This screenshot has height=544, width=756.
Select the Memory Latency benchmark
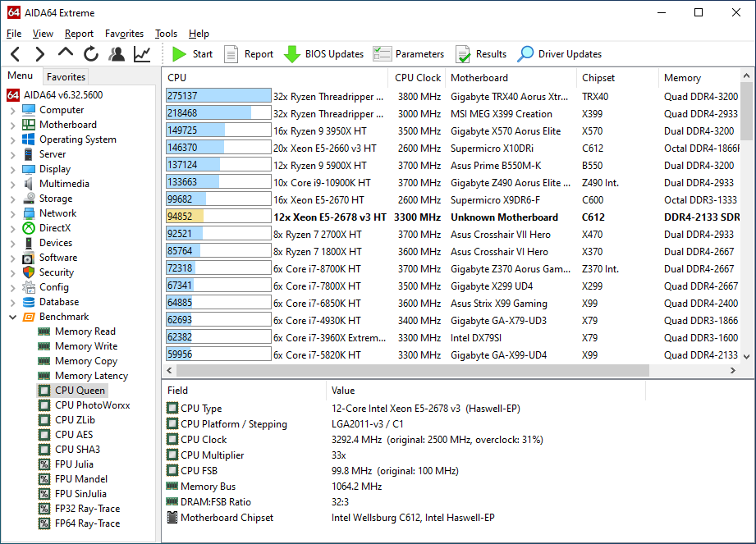click(x=91, y=376)
